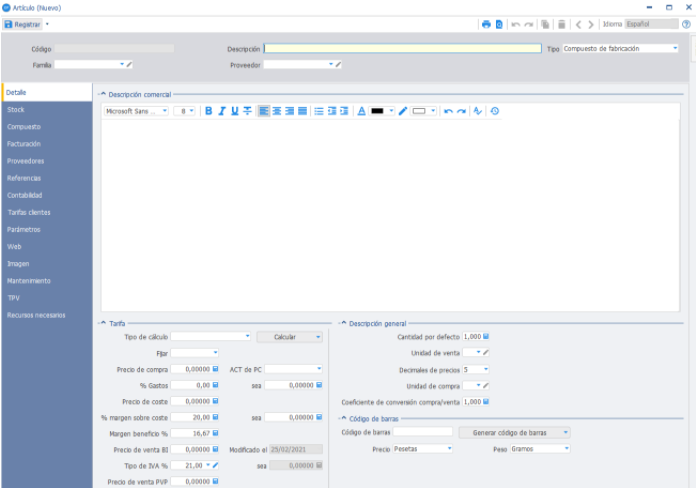Image resolution: width=696 pixels, height=488 pixels.
Task: Center align the commercial description text
Action: (x=277, y=111)
